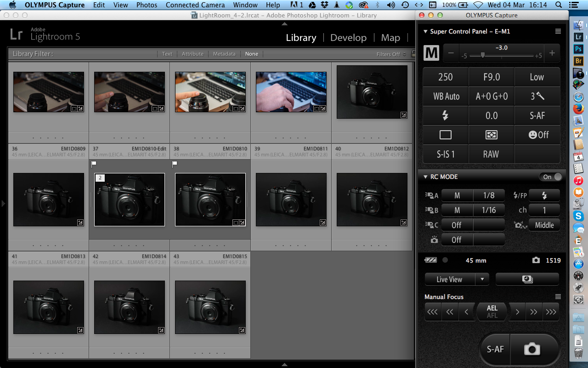The height and width of the screenshot is (368, 588).
Task: Toggle the pick flag on EM1D0810-Edit
Action: 94,164
